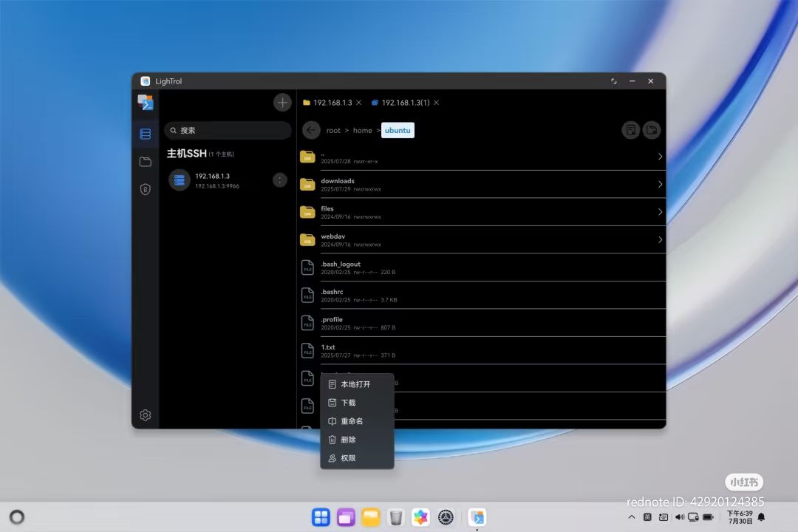
Task: Click the LighTrol taskbar icon
Action: click(x=477, y=517)
